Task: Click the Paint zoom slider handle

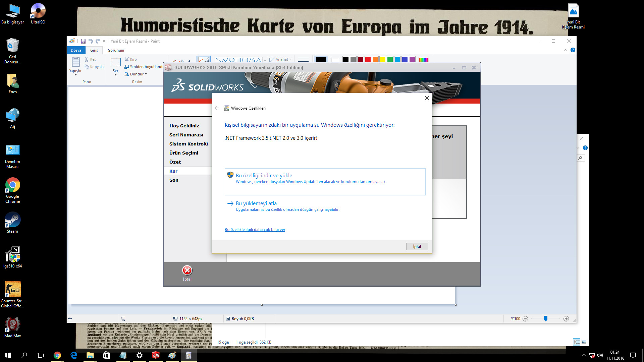Action: pyautogui.click(x=546, y=319)
